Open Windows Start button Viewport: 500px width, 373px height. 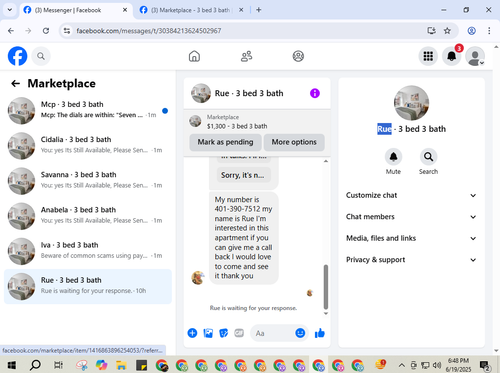click(12, 365)
